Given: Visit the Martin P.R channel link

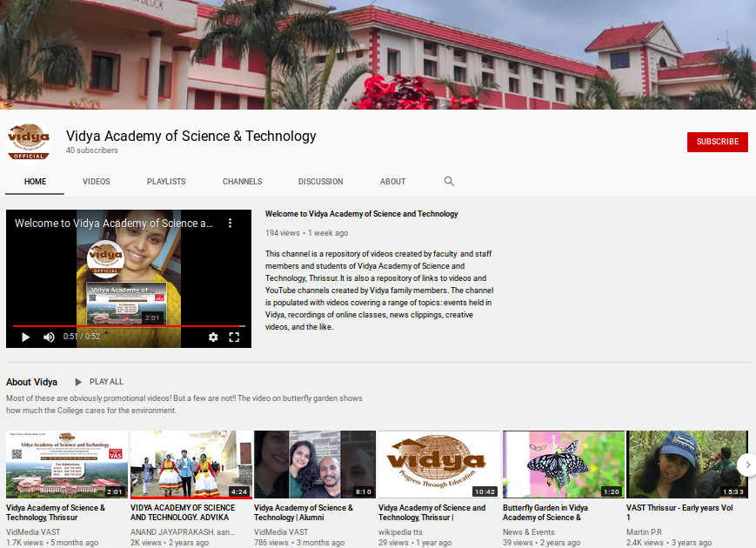Looking at the screenshot, I should pyautogui.click(x=644, y=532).
